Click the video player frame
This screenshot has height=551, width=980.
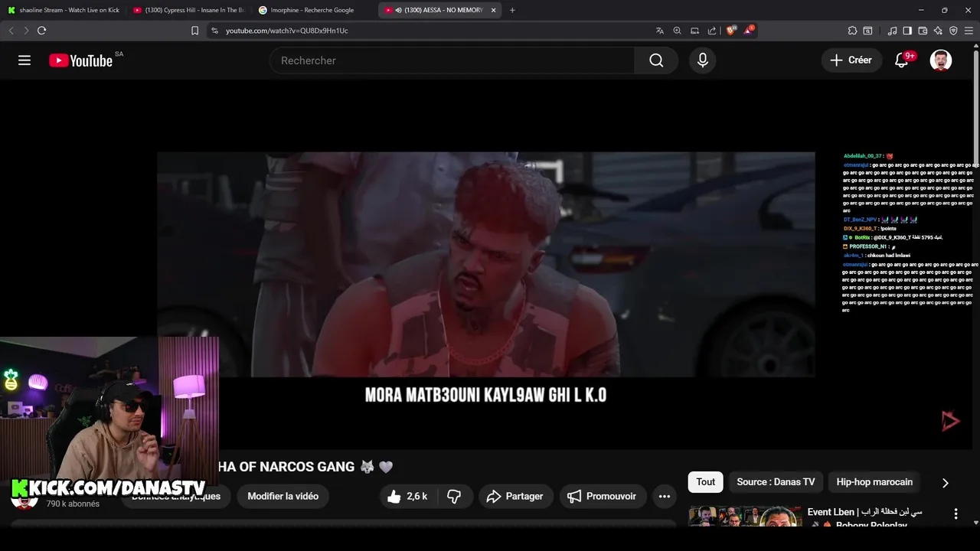(486, 264)
